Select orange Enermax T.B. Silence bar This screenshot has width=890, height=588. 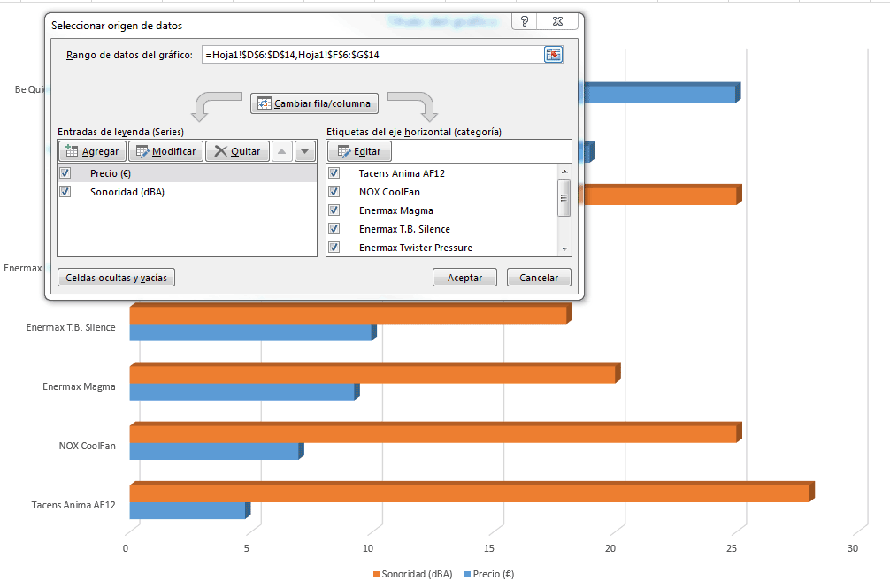coord(350,314)
